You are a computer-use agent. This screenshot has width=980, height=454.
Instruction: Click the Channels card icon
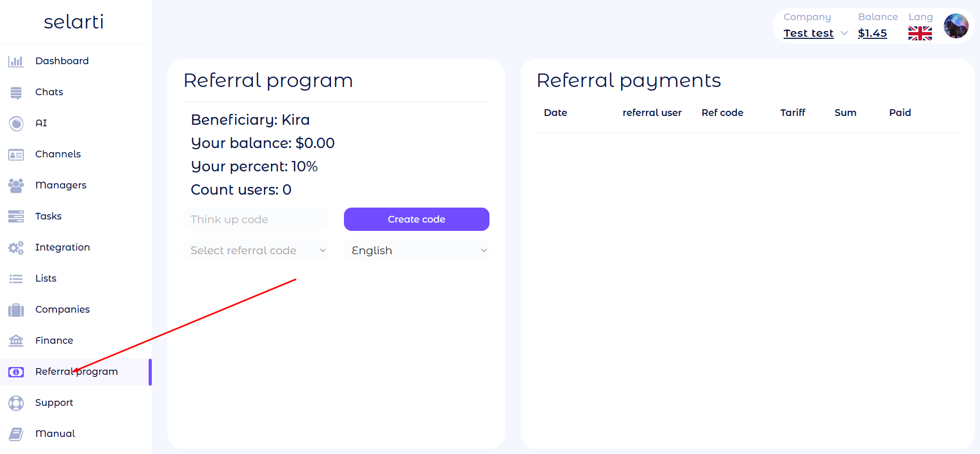(x=16, y=155)
